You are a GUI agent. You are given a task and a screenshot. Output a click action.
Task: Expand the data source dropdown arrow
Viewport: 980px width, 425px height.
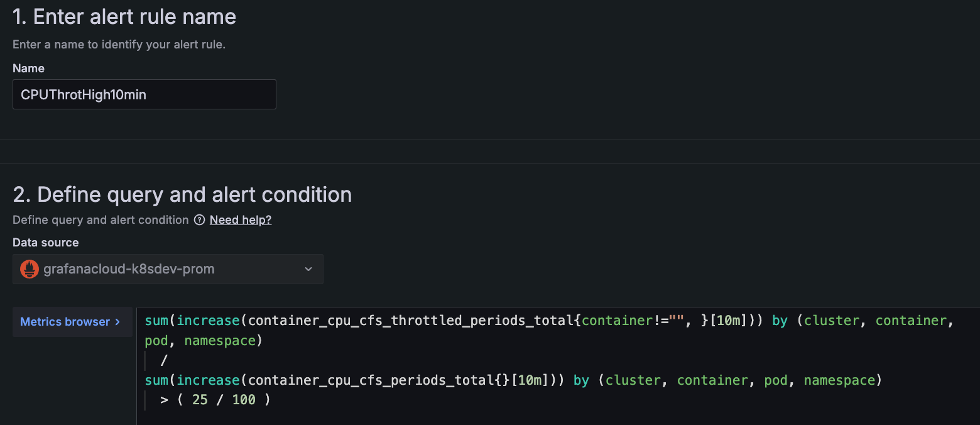click(308, 269)
